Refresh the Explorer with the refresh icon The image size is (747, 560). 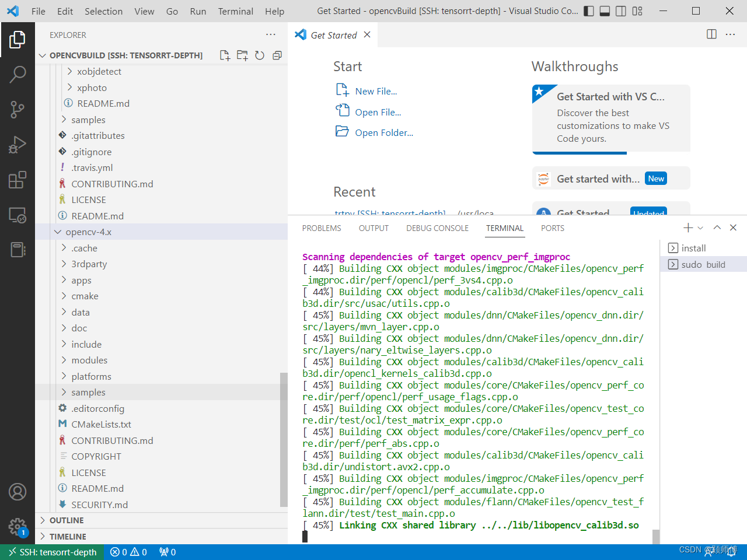pyautogui.click(x=260, y=55)
